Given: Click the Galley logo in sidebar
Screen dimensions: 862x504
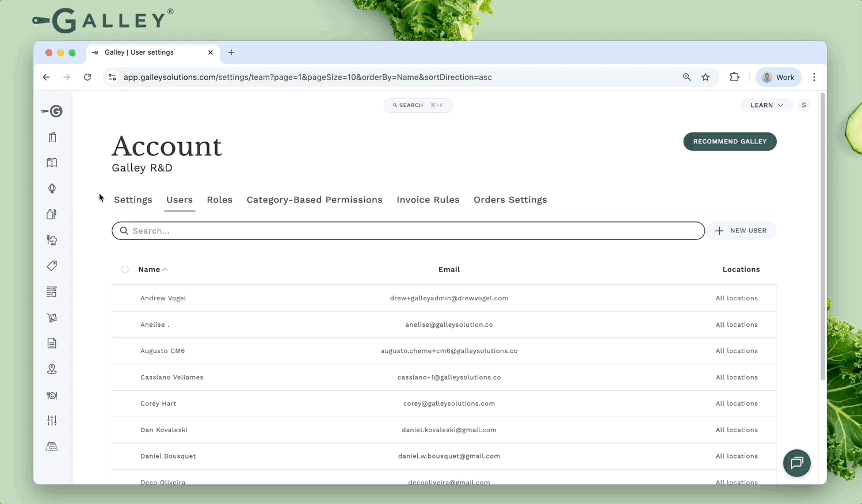Looking at the screenshot, I should coord(52,111).
